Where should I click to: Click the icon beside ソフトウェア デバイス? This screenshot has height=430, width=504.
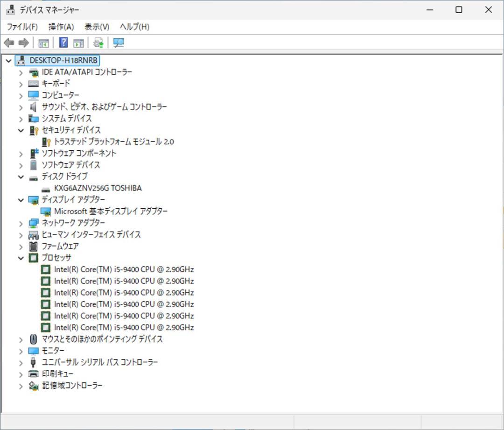coord(33,165)
